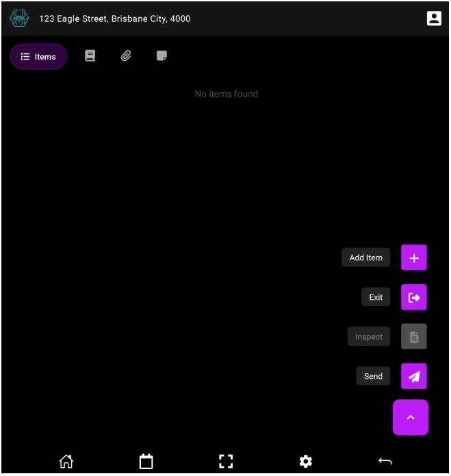Click the back arrow in bottom bar
This screenshot has height=476, width=451.
pos(385,462)
